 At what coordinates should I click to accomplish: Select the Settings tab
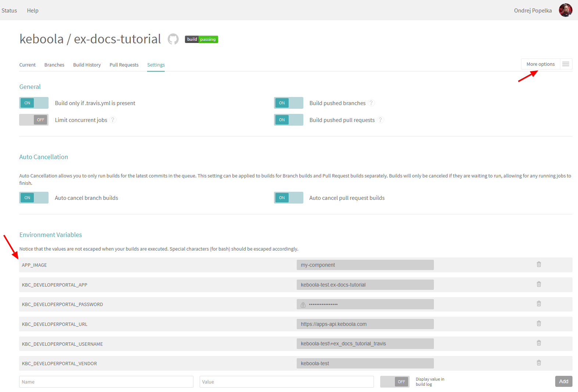156,65
